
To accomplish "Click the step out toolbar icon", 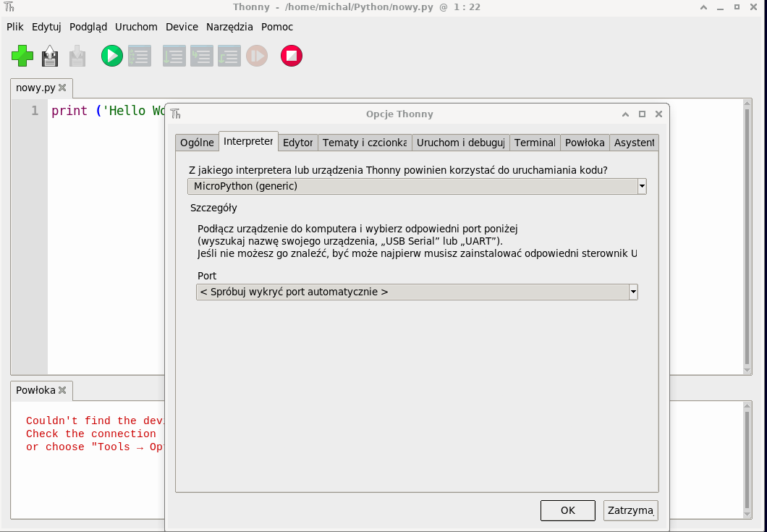I will click(x=229, y=56).
